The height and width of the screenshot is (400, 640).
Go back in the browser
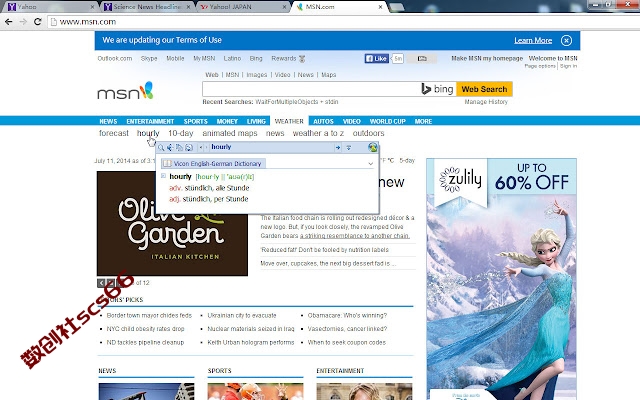click(9, 22)
